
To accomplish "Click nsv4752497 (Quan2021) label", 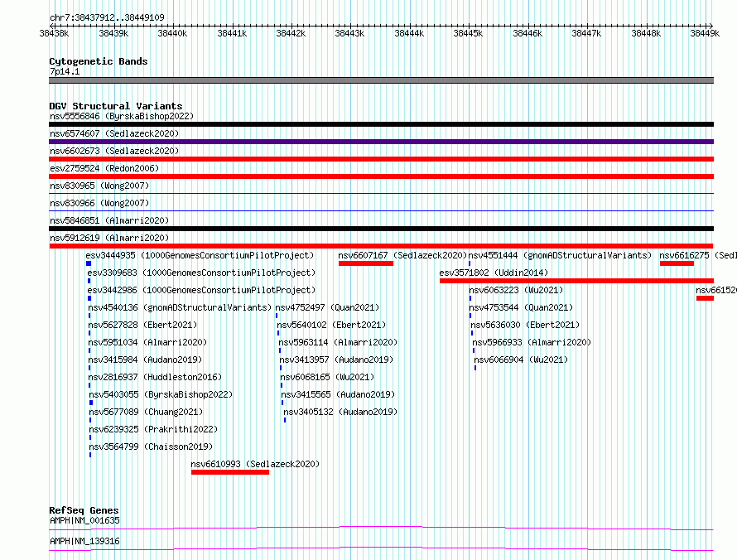I will [327, 307].
